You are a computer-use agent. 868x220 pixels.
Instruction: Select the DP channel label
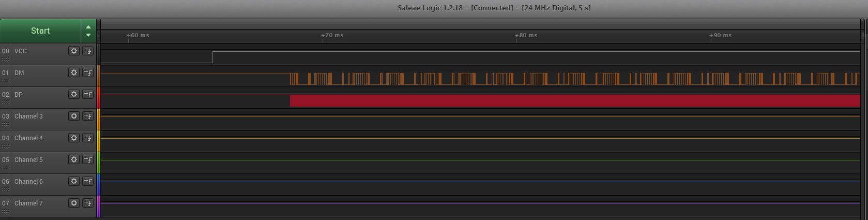pyautogui.click(x=19, y=95)
